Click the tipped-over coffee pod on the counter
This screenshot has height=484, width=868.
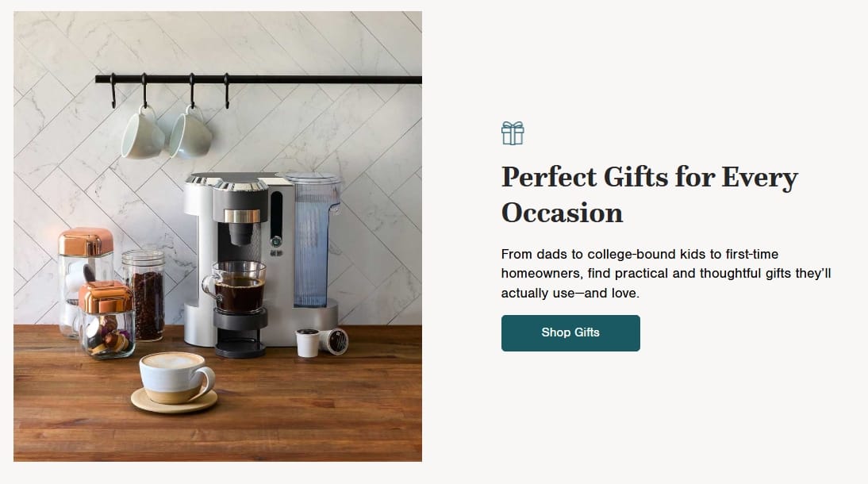[x=334, y=341]
